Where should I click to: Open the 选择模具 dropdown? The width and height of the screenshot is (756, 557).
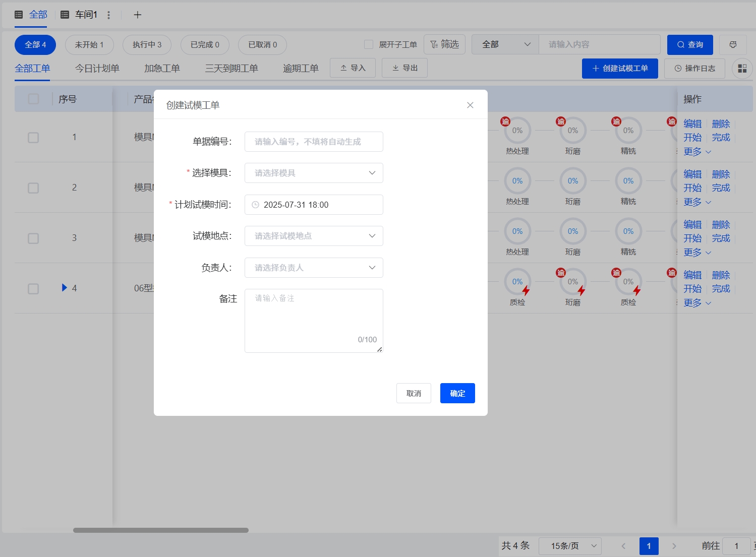[x=314, y=173]
